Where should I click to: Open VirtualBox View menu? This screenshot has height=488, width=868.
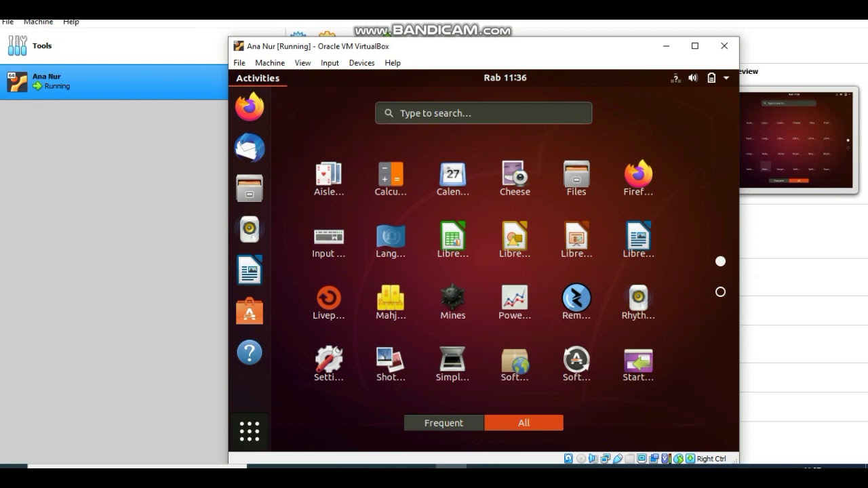click(x=302, y=63)
